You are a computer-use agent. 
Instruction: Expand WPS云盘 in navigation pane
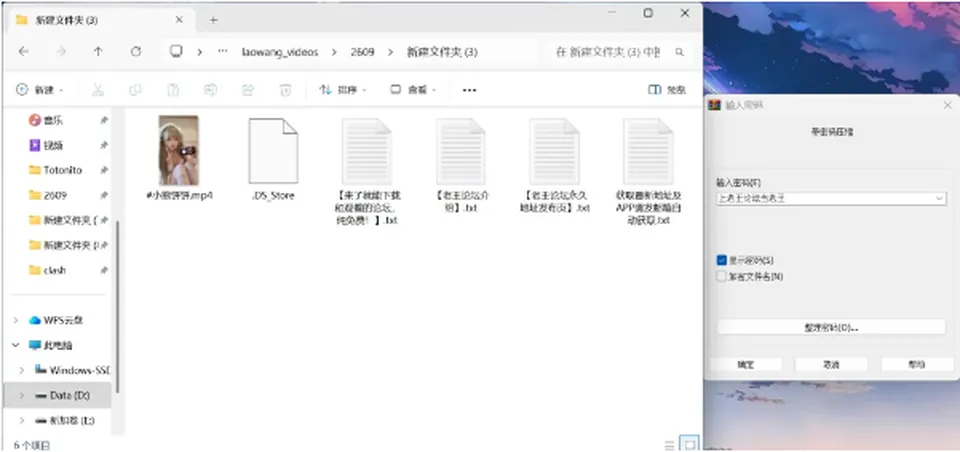pyautogui.click(x=16, y=320)
